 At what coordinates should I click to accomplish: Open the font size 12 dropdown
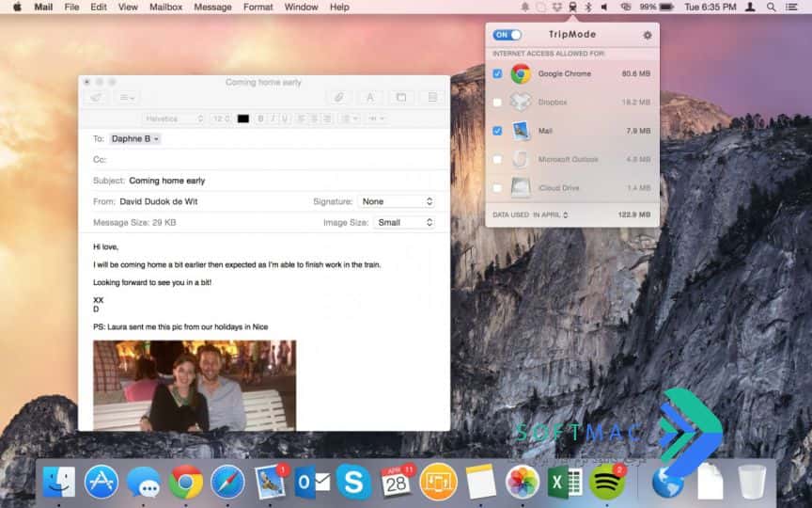pyautogui.click(x=221, y=119)
